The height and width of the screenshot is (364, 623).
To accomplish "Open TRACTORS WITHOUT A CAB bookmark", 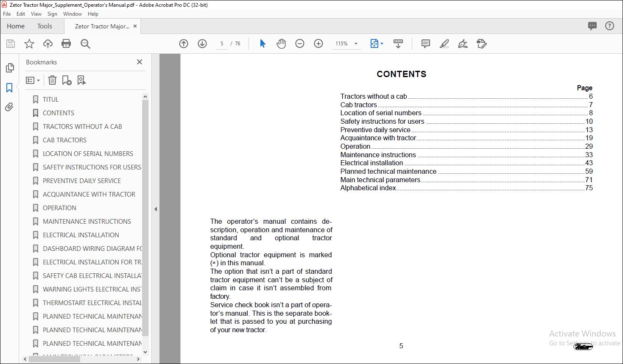I will 82,127.
